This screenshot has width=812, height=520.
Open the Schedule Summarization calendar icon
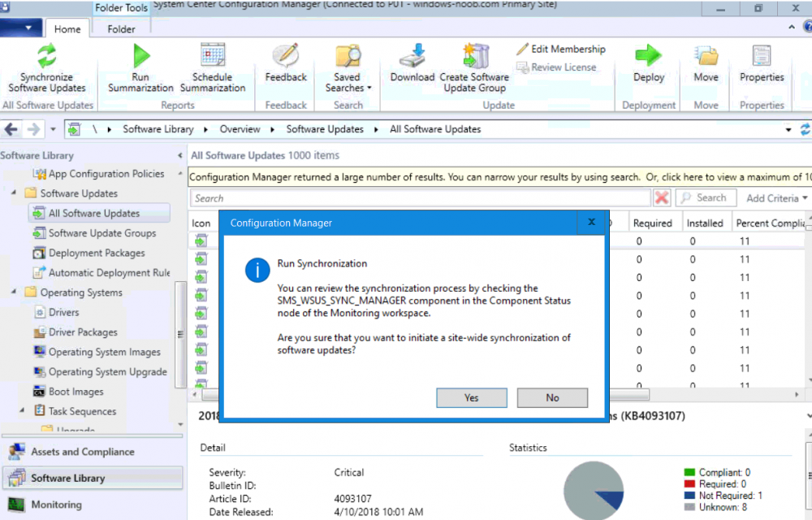pos(212,55)
